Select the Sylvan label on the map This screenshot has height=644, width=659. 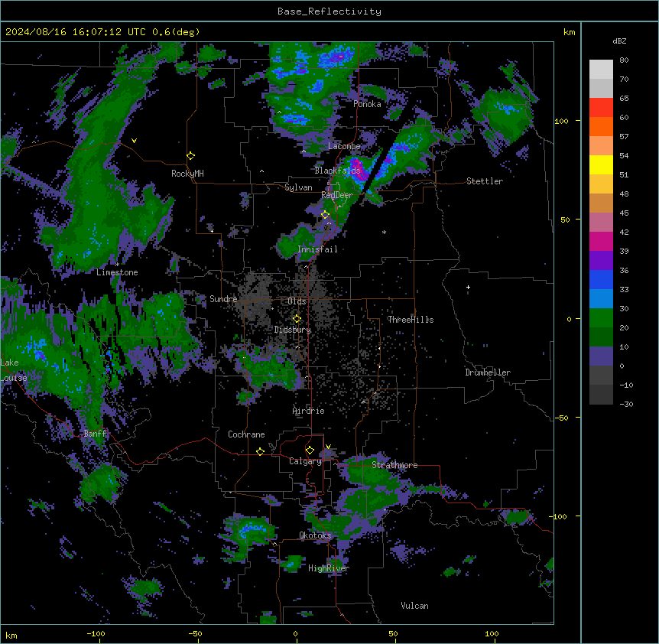coord(298,187)
